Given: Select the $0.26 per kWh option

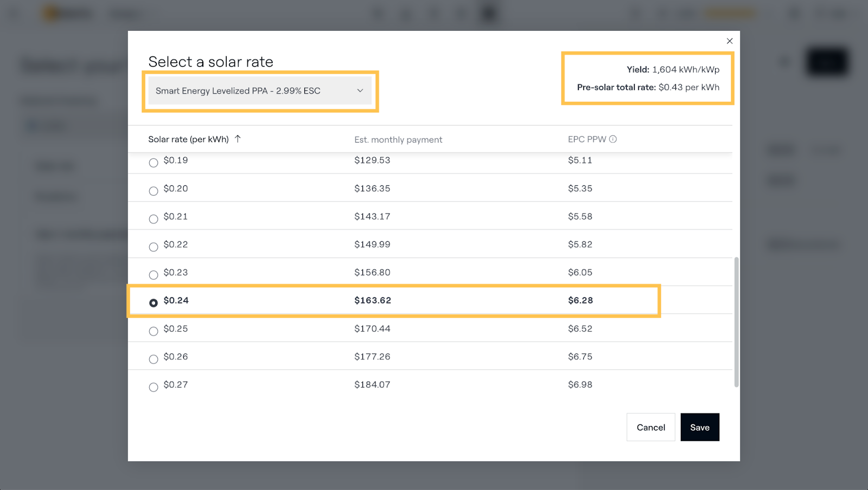Looking at the screenshot, I should click(154, 359).
